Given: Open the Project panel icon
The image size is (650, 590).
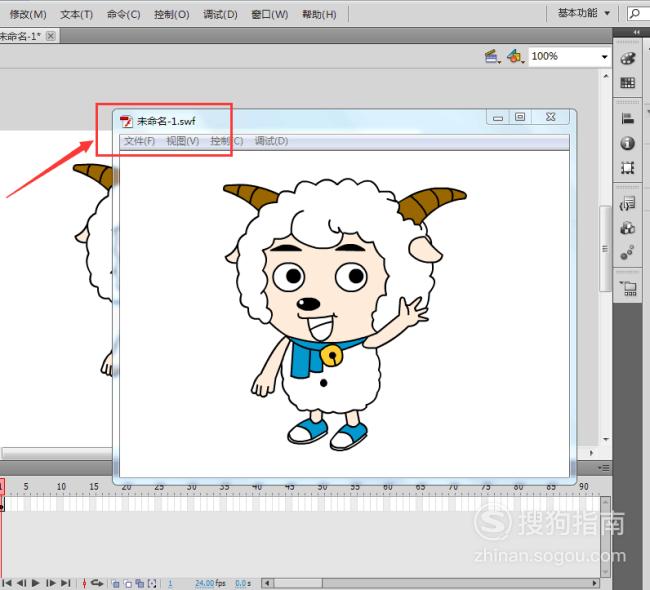Looking at the screenshot, I should (628, 288).
